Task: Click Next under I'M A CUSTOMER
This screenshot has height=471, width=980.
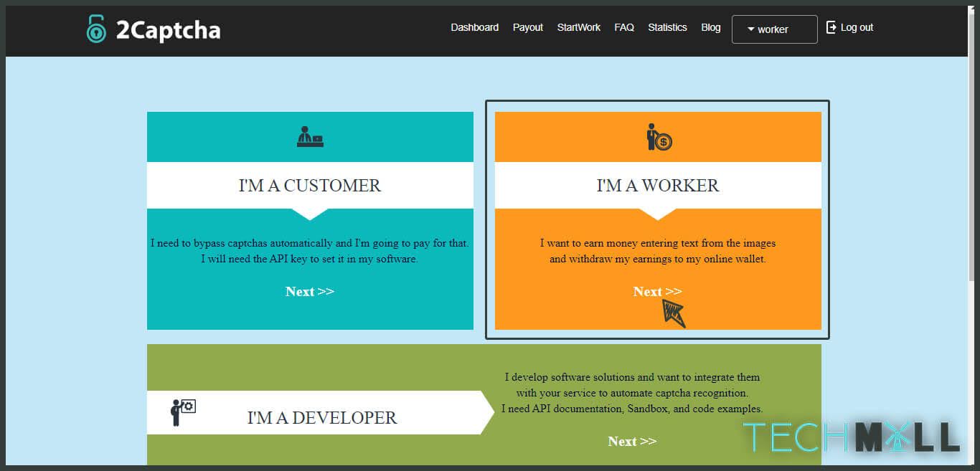Action: coord(310,291)
